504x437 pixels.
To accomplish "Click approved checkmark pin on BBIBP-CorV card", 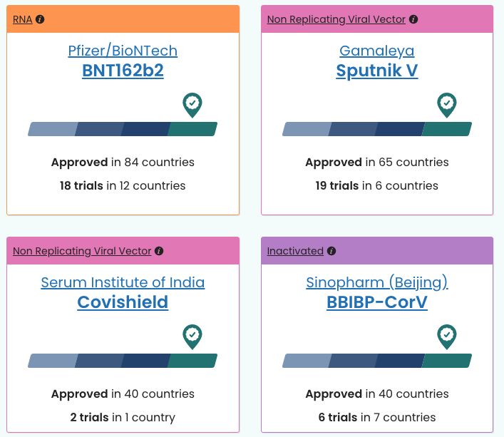I will point(447,336).
